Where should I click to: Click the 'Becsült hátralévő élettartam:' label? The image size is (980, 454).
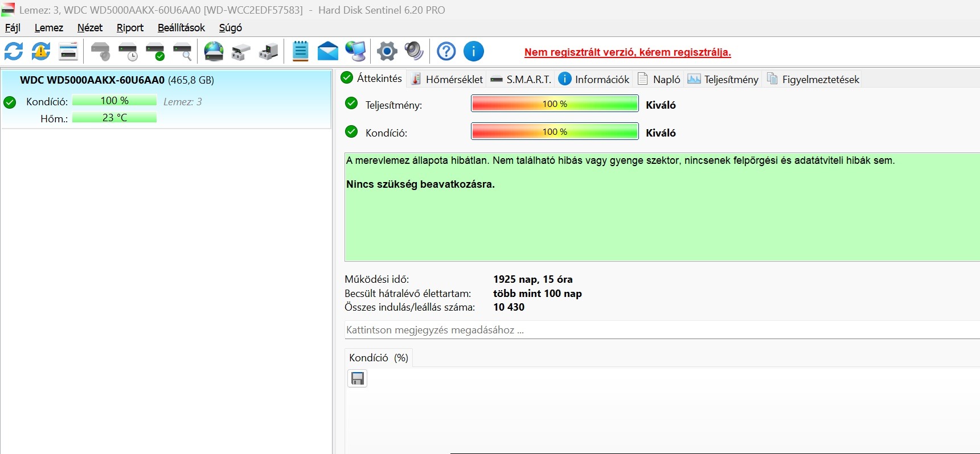(408, 294)
